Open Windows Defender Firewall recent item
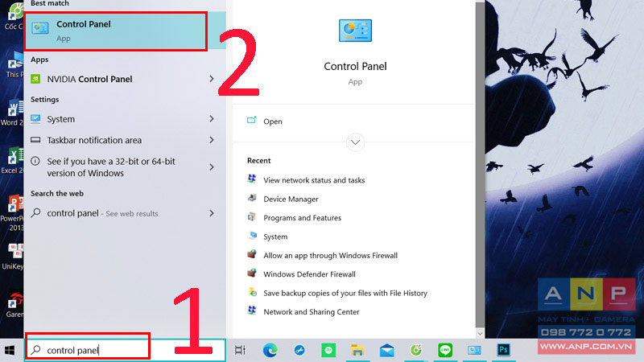 (309, 274)
